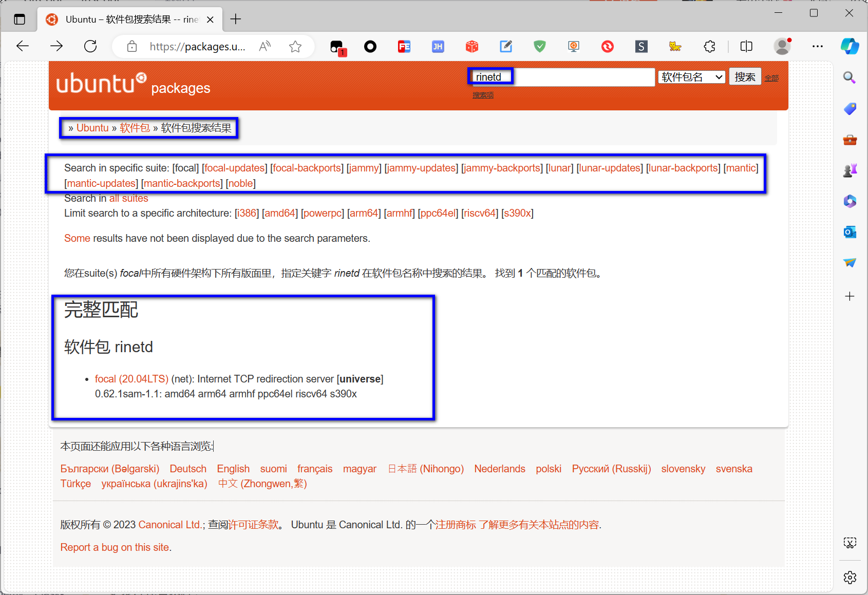Open the Outlook sidebar icon
Viewport: 868px width, 595px height.
850,232
